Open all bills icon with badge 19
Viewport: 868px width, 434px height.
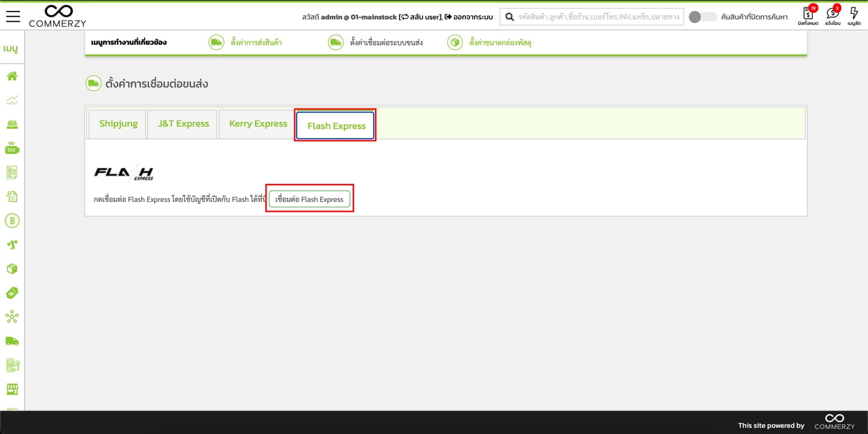808,15
